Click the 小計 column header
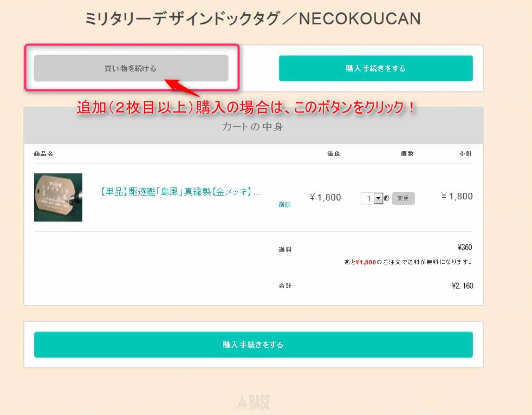This screenshot has height=415, width=532. [x=465, y=154]
